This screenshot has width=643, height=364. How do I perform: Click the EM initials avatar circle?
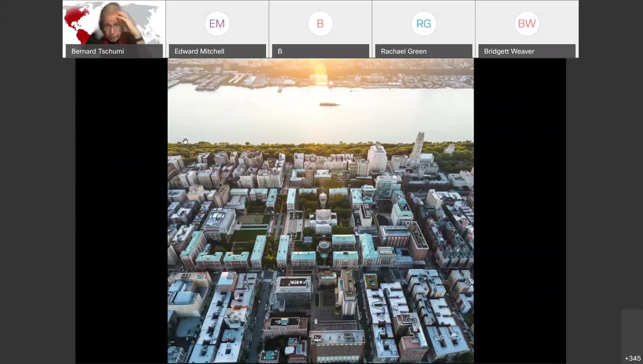pos(217,24)
